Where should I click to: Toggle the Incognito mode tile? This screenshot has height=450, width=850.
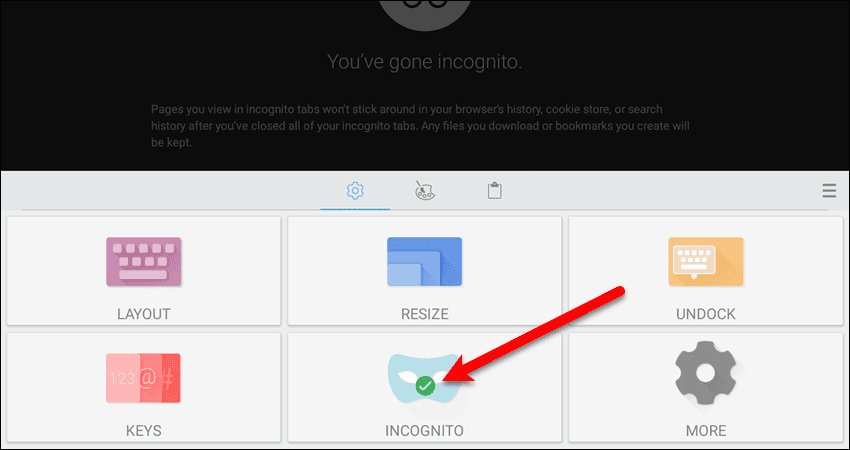point(424,387)
